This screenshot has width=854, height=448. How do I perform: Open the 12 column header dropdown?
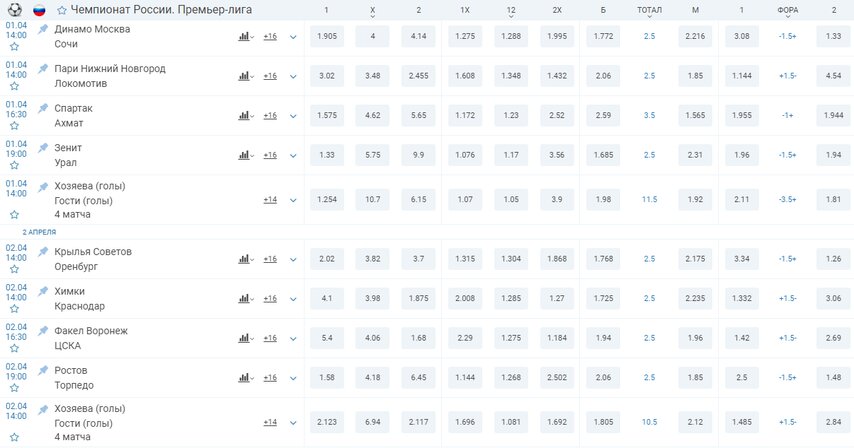pos(511,17)
